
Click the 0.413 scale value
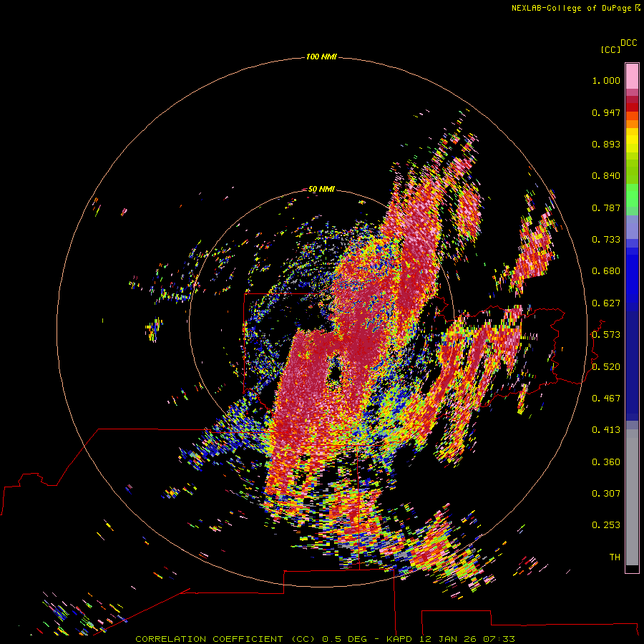coord(606,430)
